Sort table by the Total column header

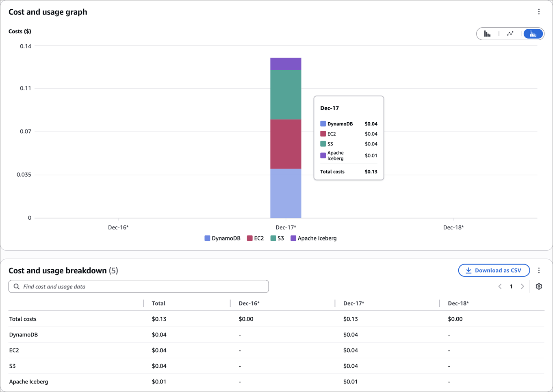pyautogui.click(x=158, y=303)
